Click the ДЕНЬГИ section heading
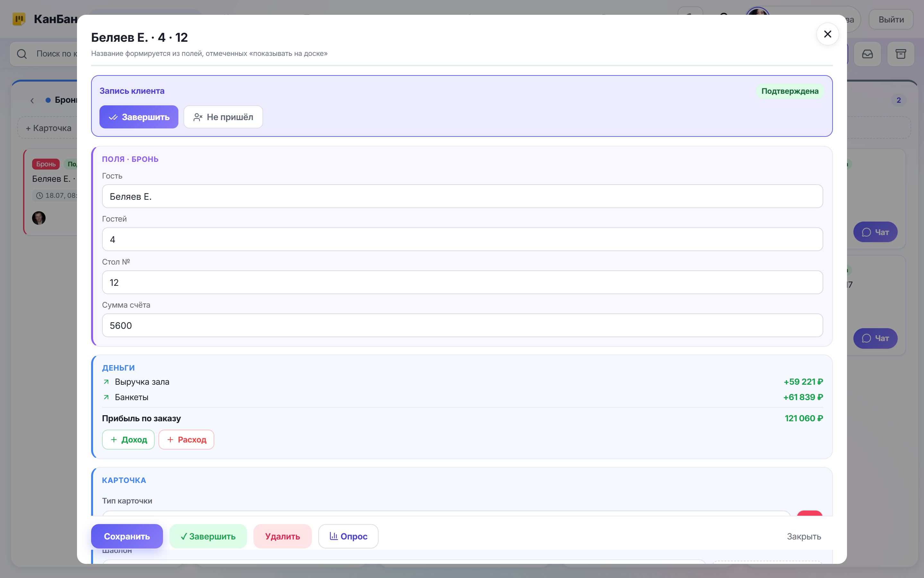 point(118,368)
